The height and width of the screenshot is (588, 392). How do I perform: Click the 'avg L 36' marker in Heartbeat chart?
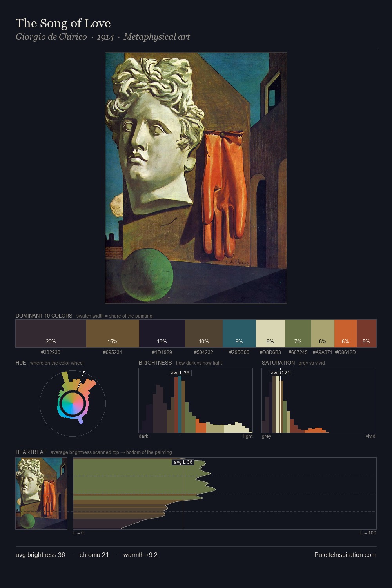coord(183,462)
